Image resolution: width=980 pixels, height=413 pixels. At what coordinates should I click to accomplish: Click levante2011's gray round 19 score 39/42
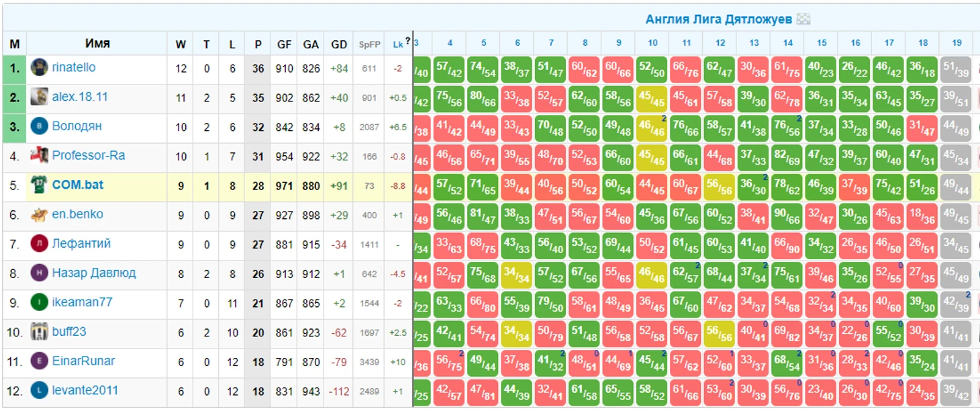click(x=957, y=392)
